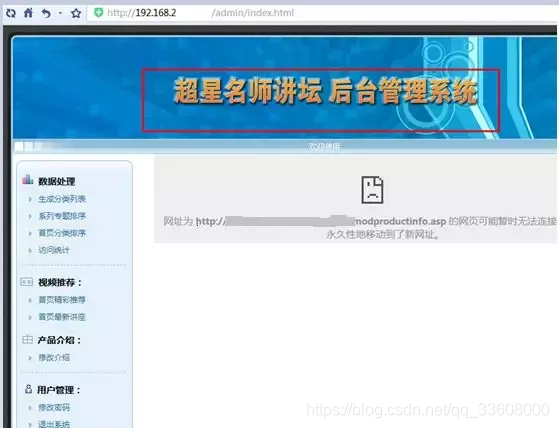Click the arrow marker before 首页分类排序
This screenshot has height=428, width=559.
[30, 233]
